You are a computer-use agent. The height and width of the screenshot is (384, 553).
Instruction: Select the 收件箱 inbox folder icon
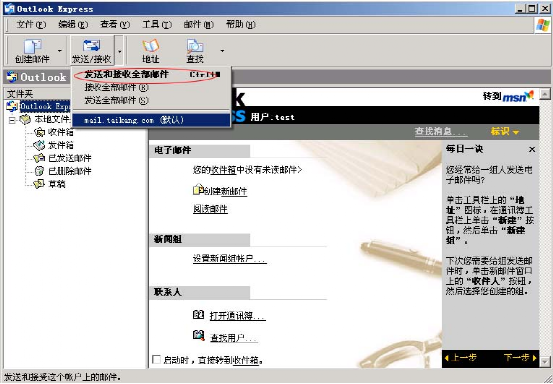point(39,132)
